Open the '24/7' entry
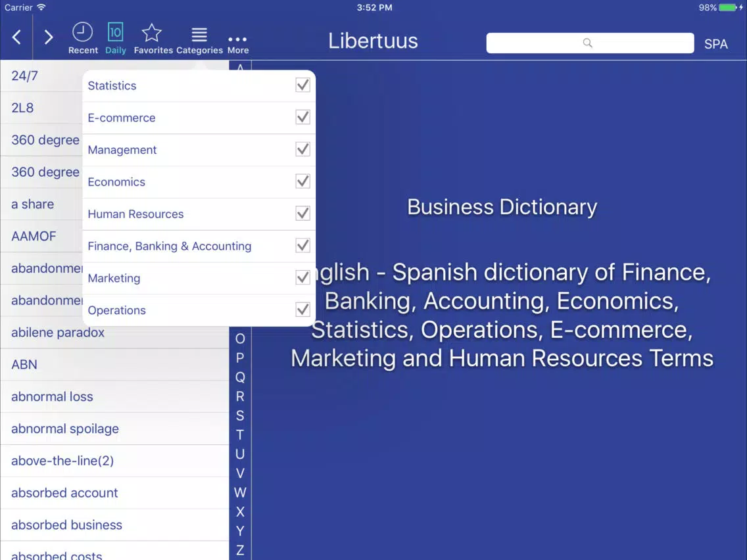 point(41,76)
